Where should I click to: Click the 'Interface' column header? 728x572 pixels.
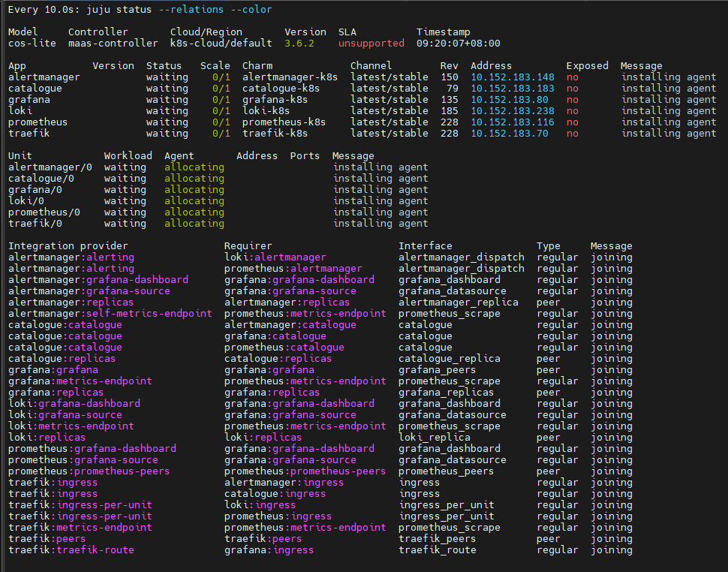(426, 246)
